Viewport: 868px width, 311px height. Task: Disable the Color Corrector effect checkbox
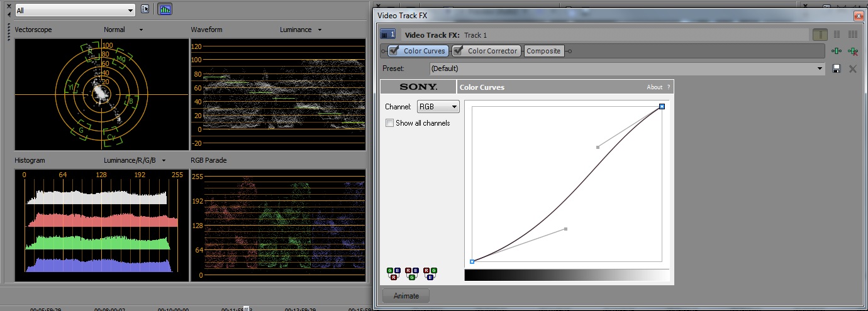pos(459,51)
